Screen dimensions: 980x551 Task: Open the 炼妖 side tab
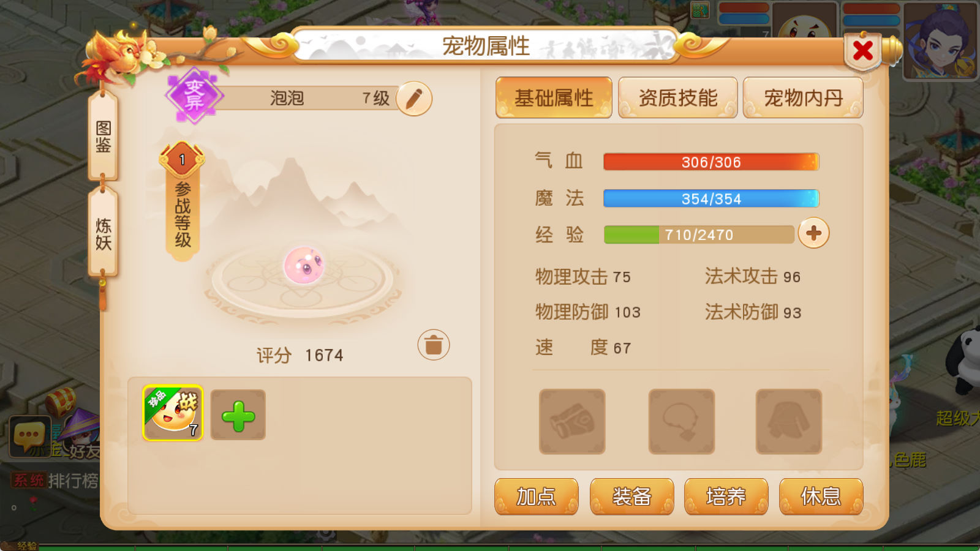(103, 233)
